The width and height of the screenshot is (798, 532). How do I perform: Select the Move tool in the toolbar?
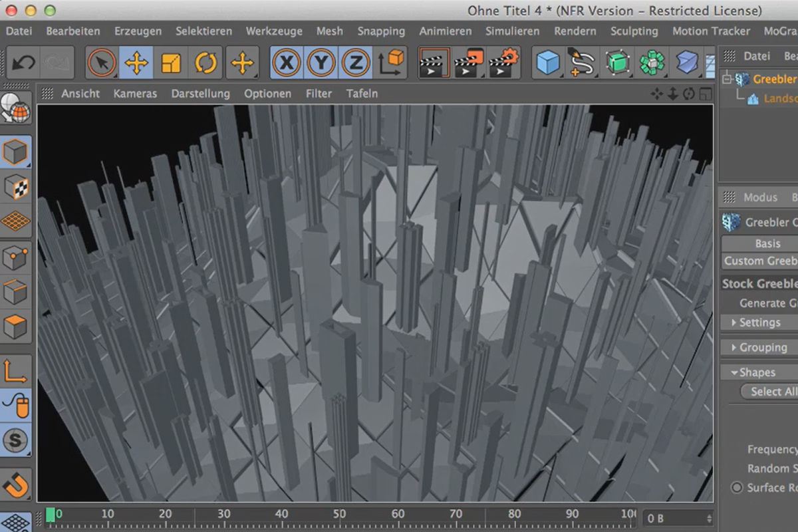[136, 63]
